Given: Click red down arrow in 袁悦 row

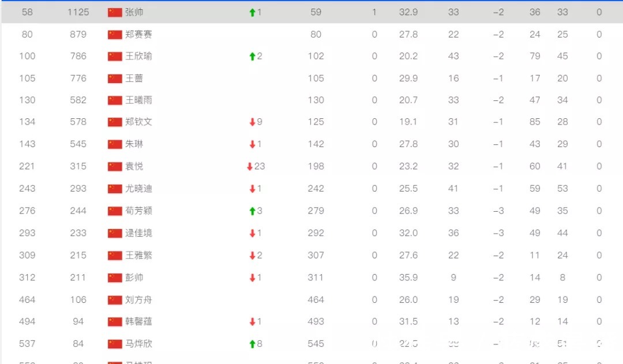Looking at the screenshot, I should coord(250,167).
